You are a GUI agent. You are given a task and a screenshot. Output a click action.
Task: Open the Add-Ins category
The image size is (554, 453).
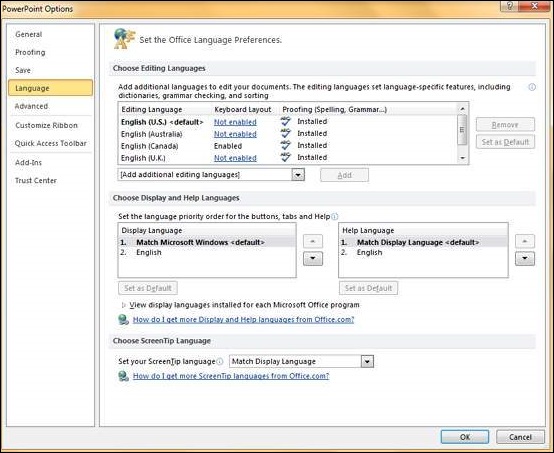pos(51,163)
